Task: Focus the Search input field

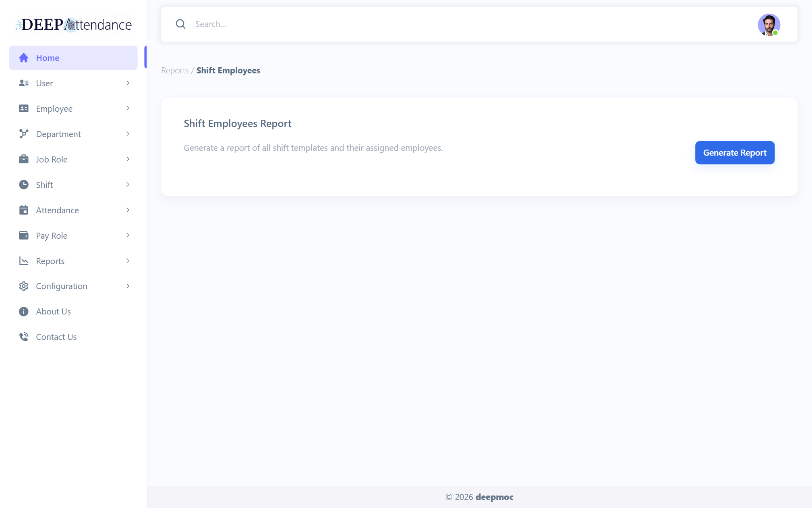Action: click(471, 24)
